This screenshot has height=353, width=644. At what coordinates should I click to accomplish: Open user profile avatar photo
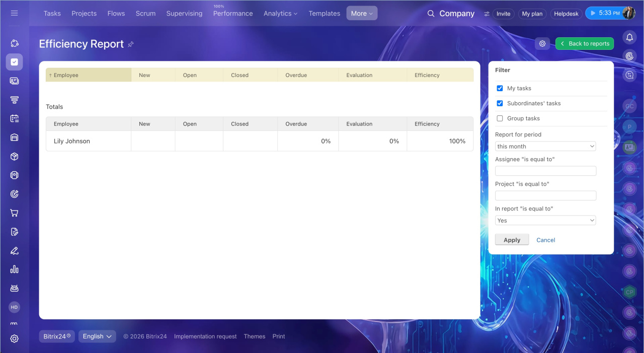pos(629,13)
